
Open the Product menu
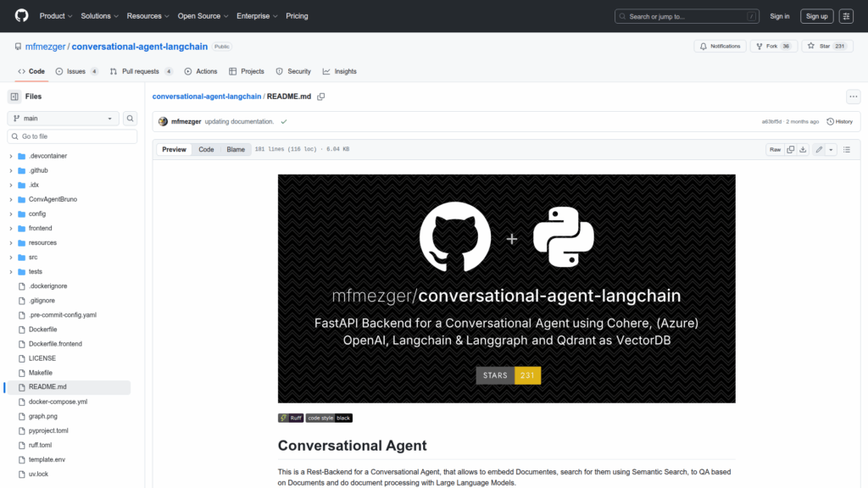point(56,16)
